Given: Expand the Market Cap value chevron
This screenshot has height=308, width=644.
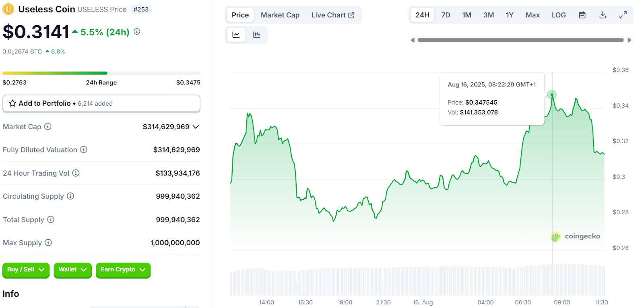Looking at the screenshot, I should point(196,127).
